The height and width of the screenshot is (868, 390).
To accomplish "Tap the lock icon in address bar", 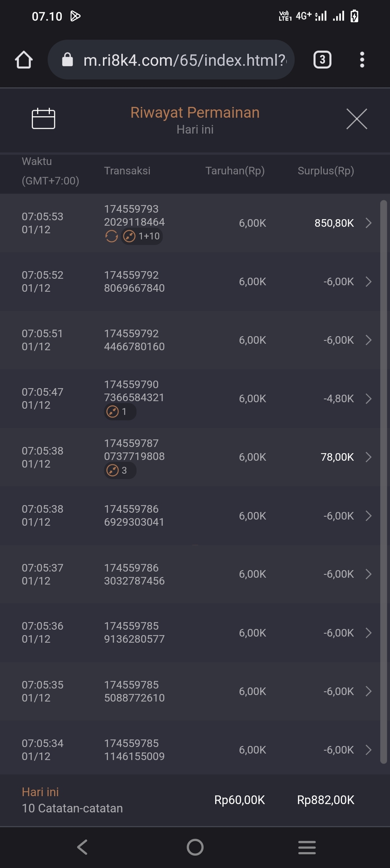I will point(68,60).
